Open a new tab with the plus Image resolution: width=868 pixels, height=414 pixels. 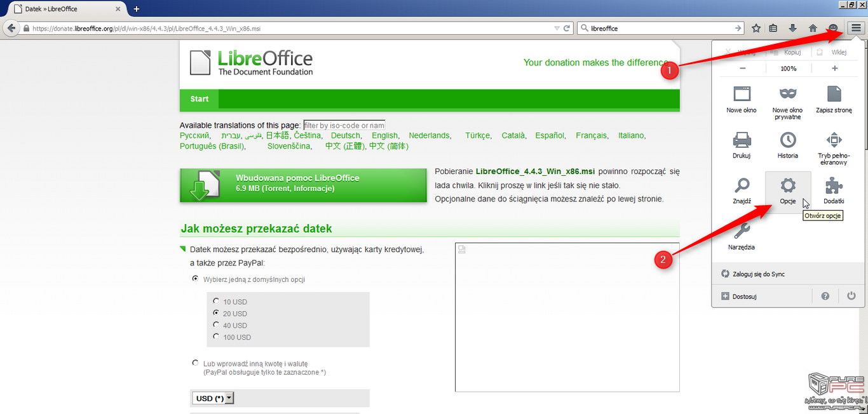click(x=136, y=9)
